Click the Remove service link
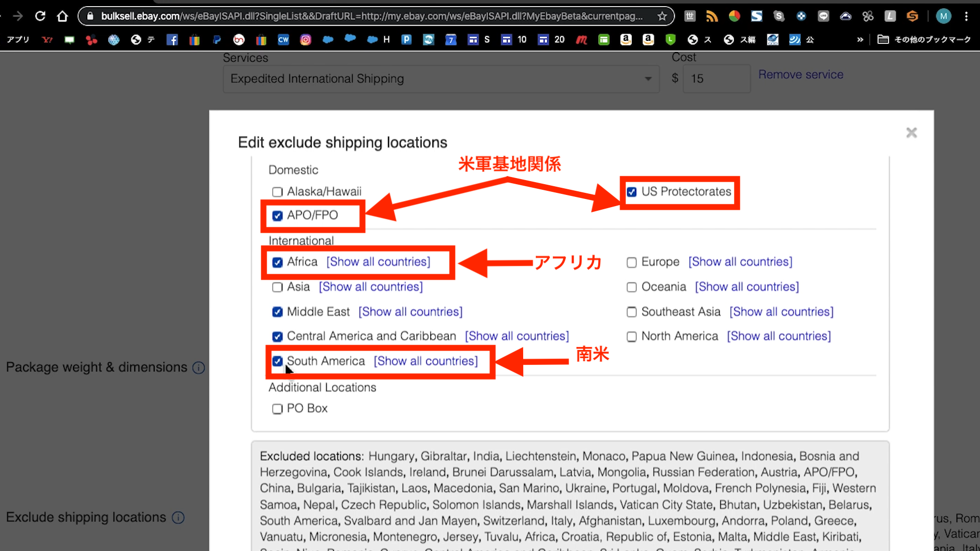The width and height of the screenshot is (980, 551). tap(800, 74)
